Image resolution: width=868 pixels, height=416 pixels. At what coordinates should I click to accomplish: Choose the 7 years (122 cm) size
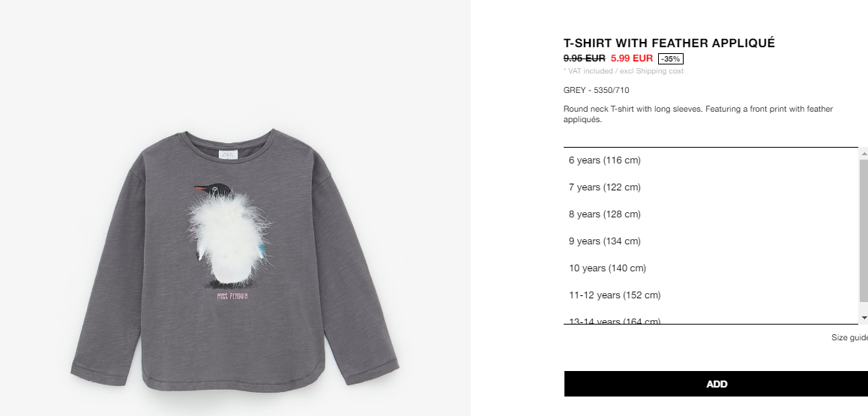[711, 187]
